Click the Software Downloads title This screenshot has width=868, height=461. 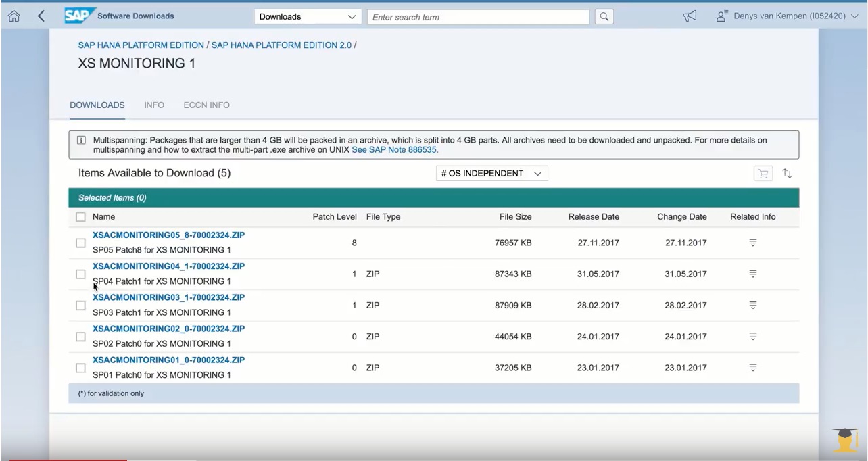click(135, 16)
